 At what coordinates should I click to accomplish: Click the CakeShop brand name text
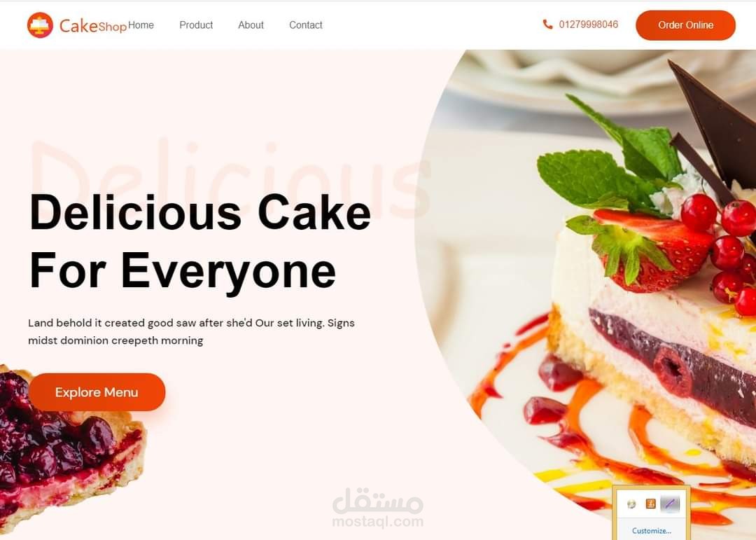[93, 26]
